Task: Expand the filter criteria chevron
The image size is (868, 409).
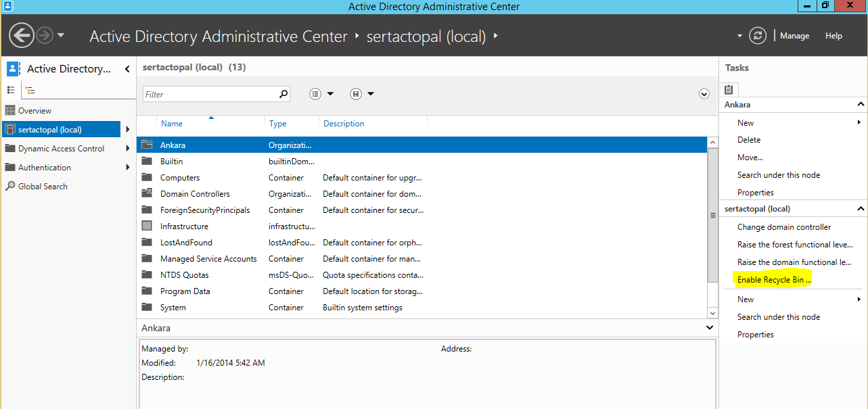Action: pos(704,94)
